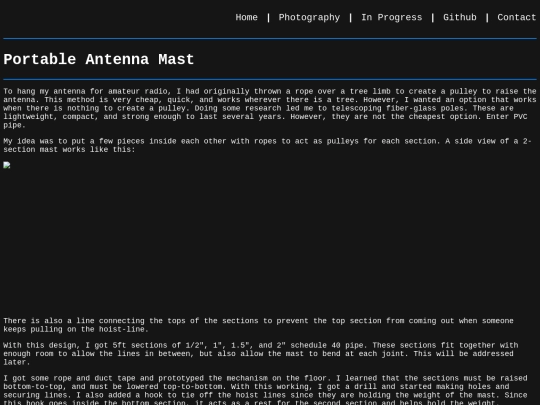Visit the Github link
The width and height of the screenshot is (540, 405).
point(459,17)
